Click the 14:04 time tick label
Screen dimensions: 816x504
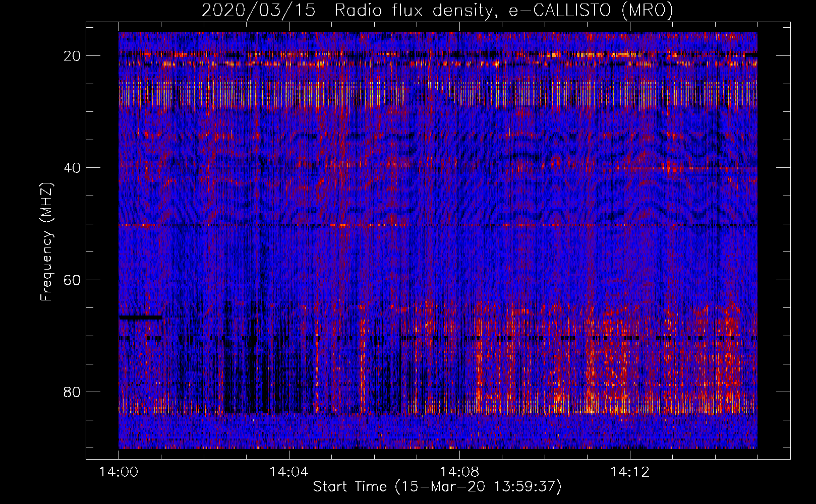click(x=289, y=472)
